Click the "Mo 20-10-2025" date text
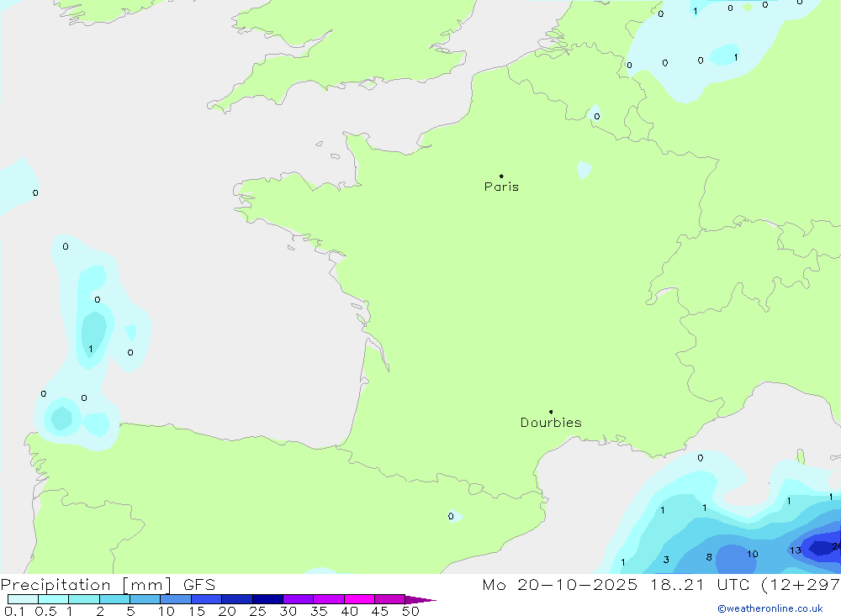The image size is (841, 616). tap(559, 584)
